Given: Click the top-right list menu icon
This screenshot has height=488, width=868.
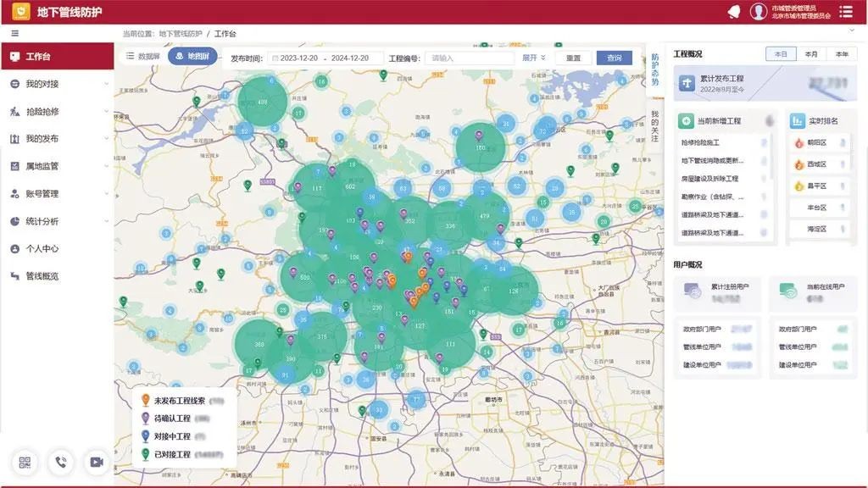Looking at the screenshot, I should coord(845,12).
